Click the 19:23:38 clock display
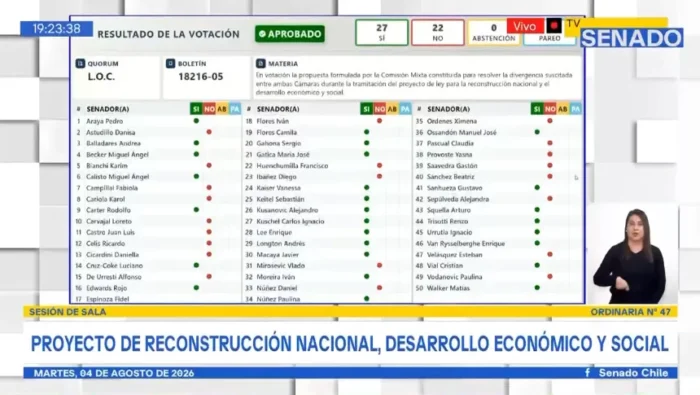The width and height of the screenshot is (700, 395). (56, 29)
